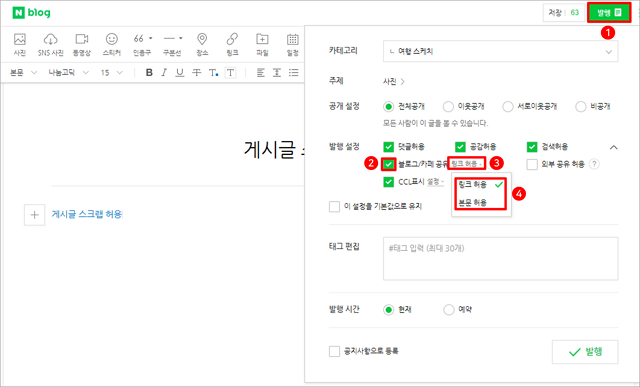This screenshot has height=387, width=640.
Task: Open the 주제 사진 topic selector
Action: pyautogui.click(x=393, y=82)
